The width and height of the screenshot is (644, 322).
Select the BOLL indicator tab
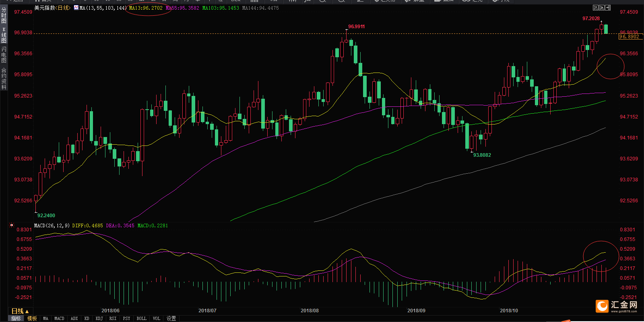(142, 318)
